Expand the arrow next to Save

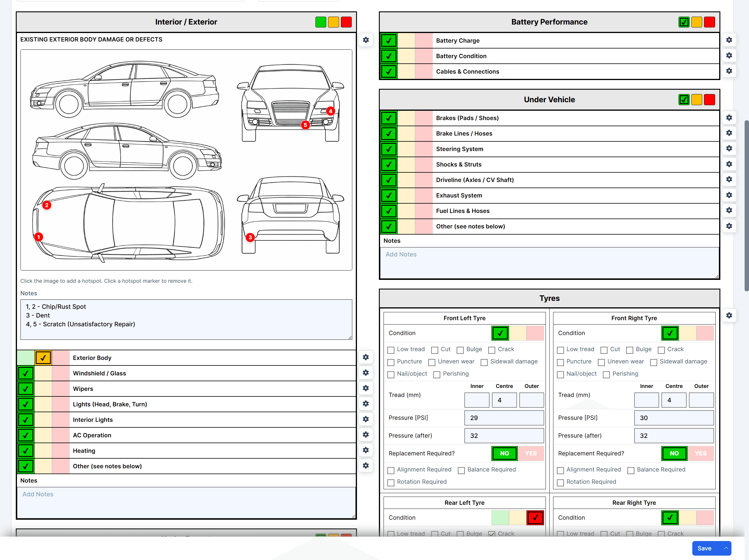tap(726, 548)
